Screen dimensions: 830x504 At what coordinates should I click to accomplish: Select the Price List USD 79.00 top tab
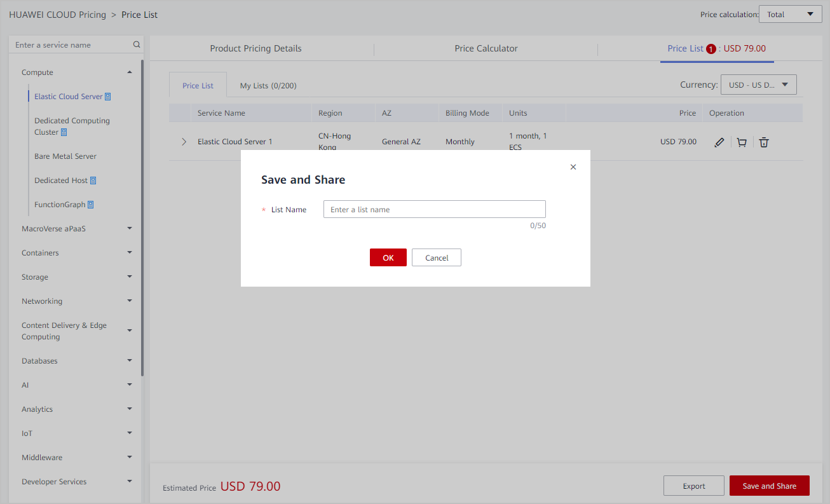[717, 49]
